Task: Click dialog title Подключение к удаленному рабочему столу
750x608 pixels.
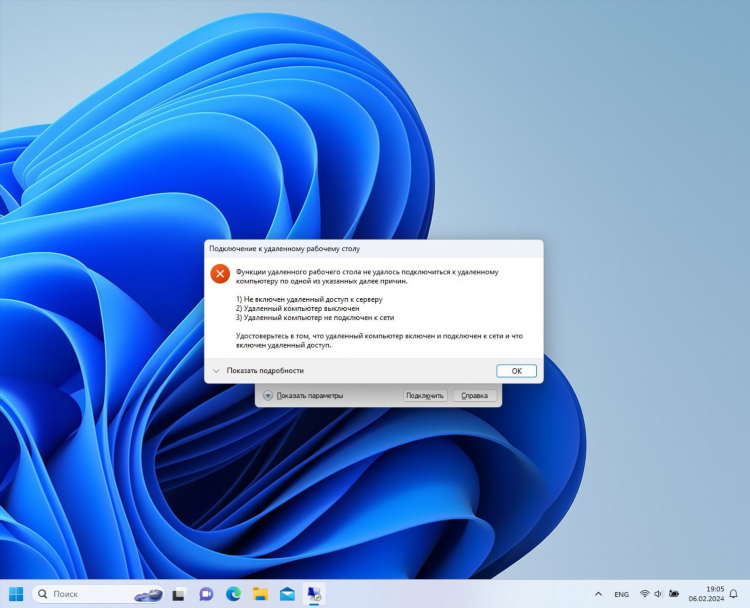Action: click(285, 249)
